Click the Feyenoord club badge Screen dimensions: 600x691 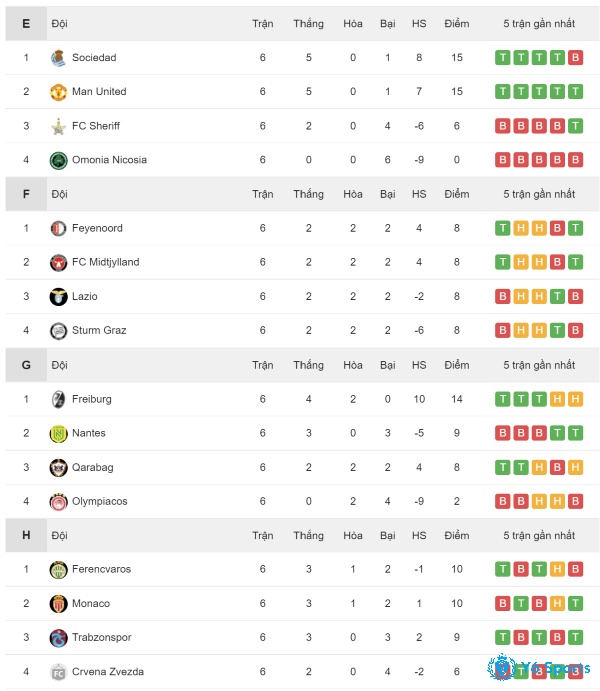[x=58, y=228]
